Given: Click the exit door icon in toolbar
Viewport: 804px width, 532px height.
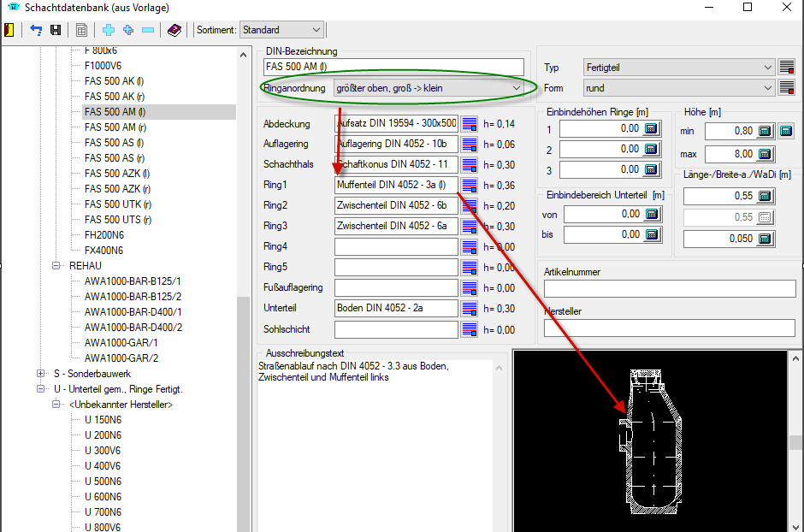Looking at the screenshot, I should (9, 30).
